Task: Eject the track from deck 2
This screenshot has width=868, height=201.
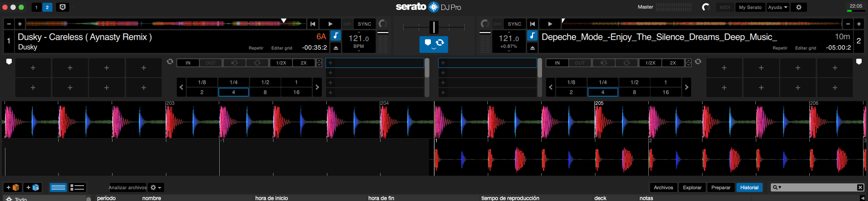Action: 533,47
